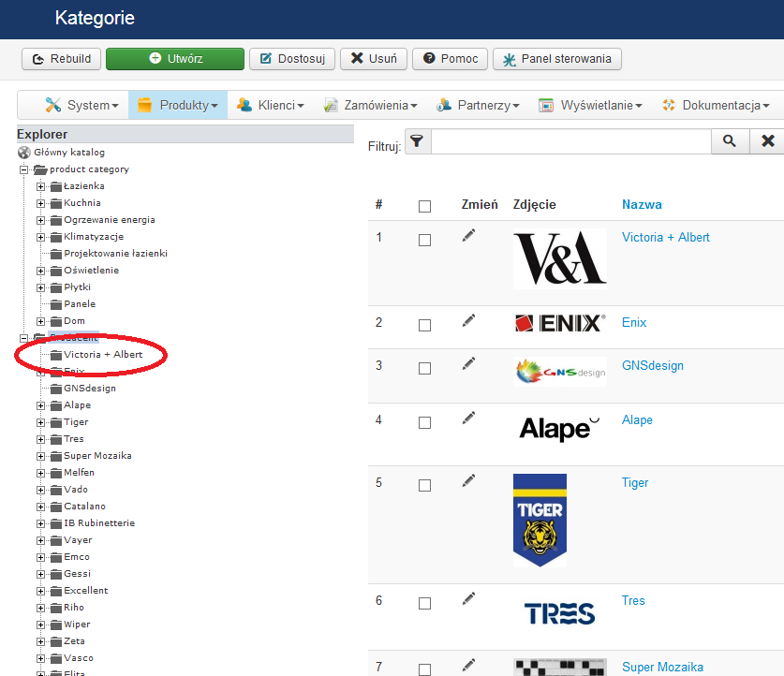Open the Dokumentacja menu
Screen dimensions: 784x676
[716, 105]
